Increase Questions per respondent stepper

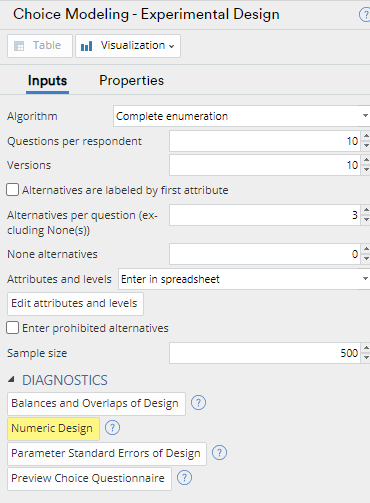(366, 136)
